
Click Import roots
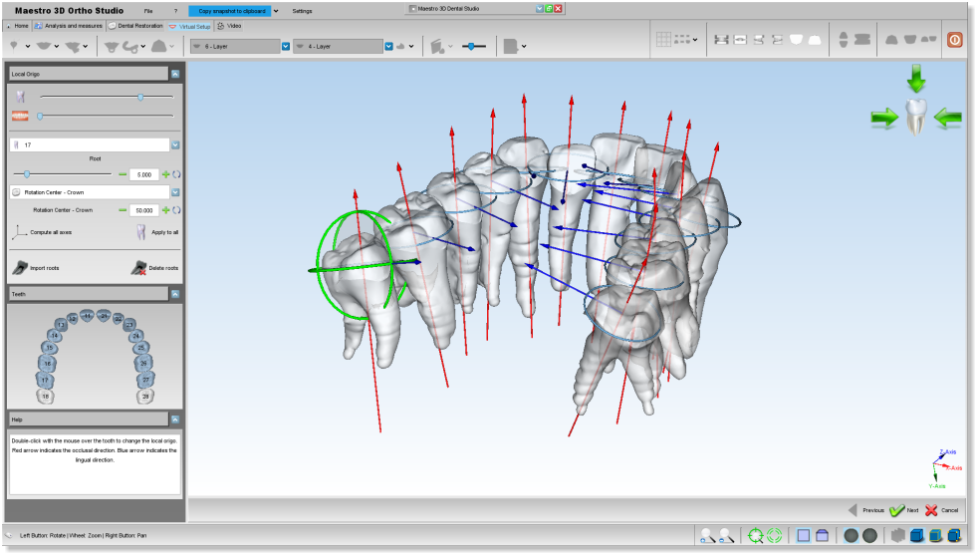coord(36,268)
